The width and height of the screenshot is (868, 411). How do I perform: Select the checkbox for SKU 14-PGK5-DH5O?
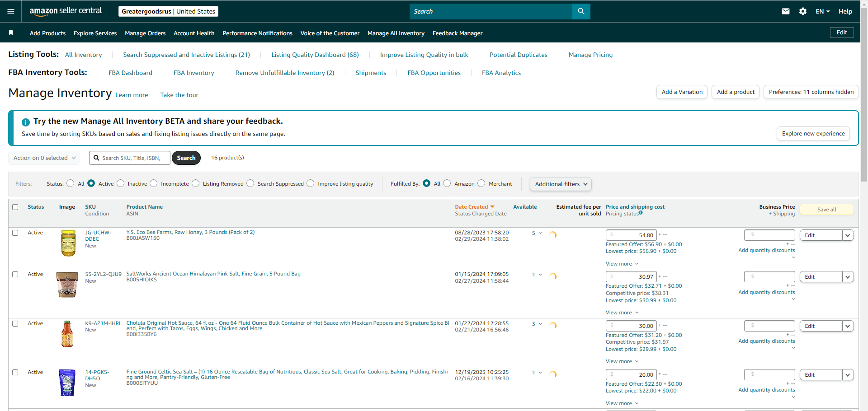tap(15, 372)
